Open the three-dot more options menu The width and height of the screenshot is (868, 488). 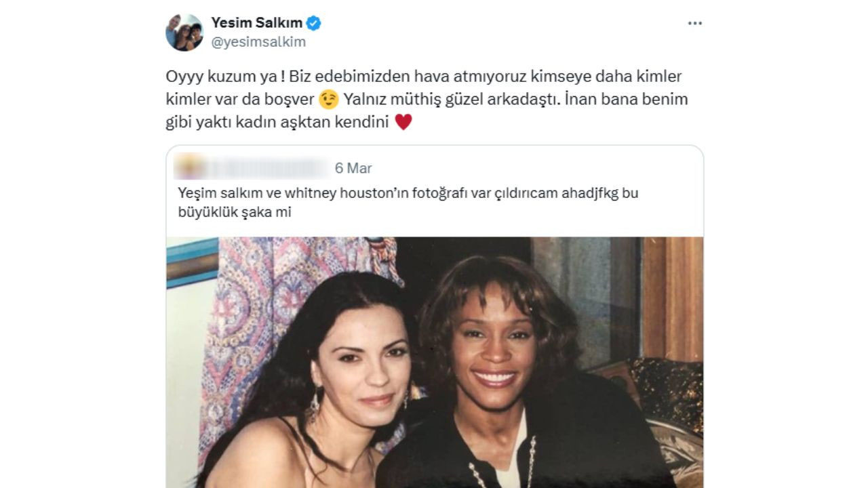click(x=695, y=23)
